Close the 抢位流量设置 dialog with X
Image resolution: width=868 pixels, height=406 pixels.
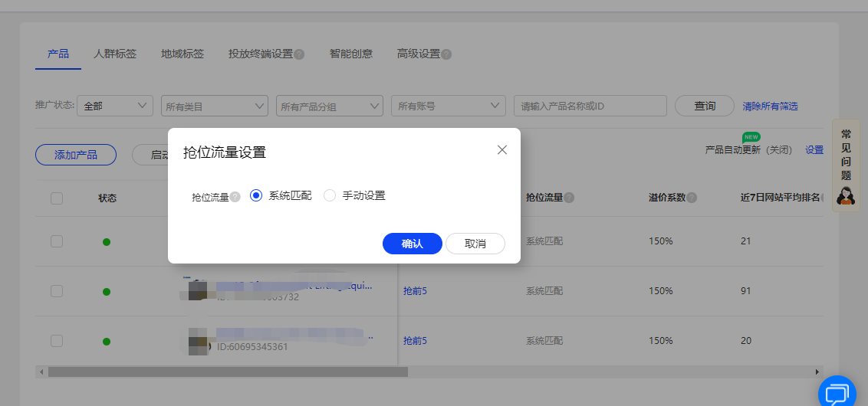[x=502, y=150]
